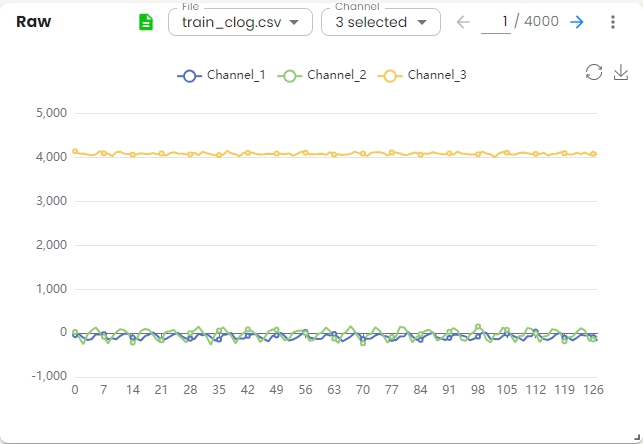Viewport: 643px width, 444px height.
Task: Go to next sample with right arrow
Action: 577,22
